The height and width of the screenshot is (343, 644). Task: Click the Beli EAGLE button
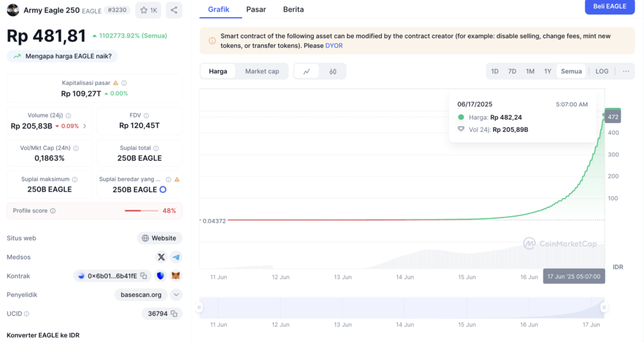coord(609,6)
